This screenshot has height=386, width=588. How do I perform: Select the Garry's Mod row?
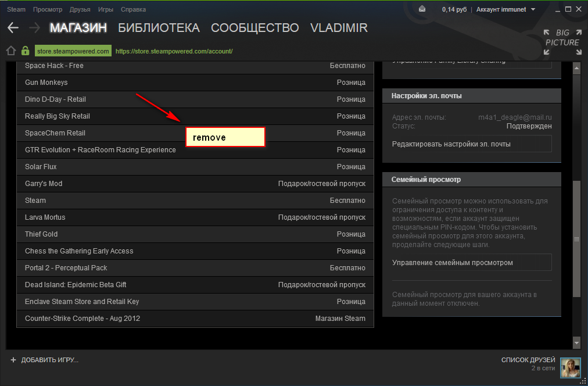(195, 184)
